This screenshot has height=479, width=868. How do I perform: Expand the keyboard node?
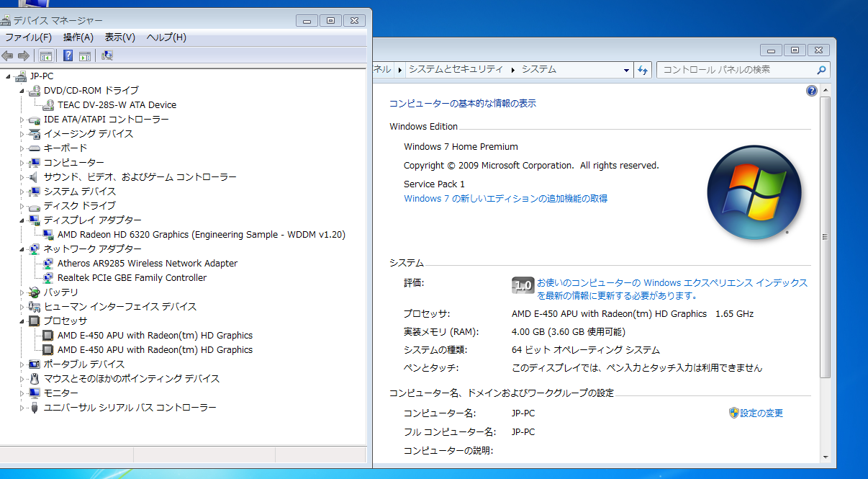(22, 148)
